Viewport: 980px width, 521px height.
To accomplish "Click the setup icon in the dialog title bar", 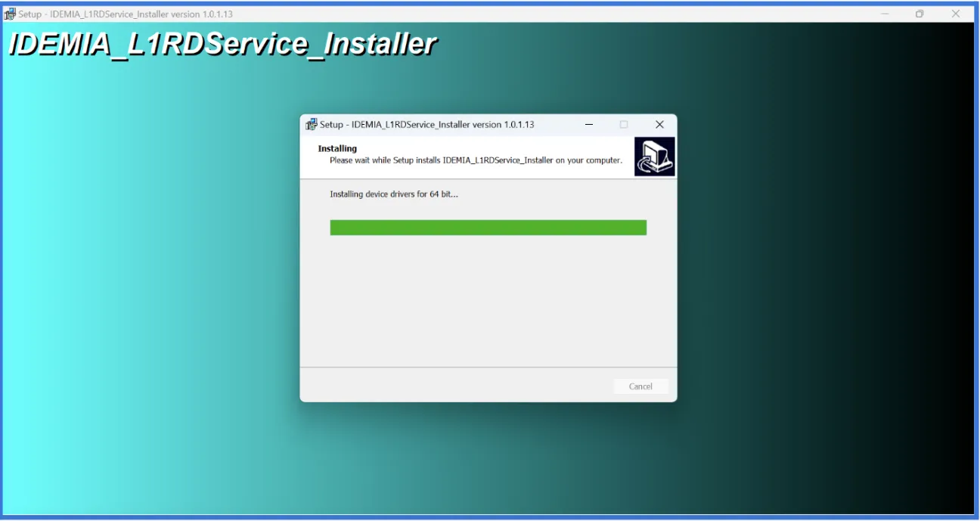I will point(311,125).
